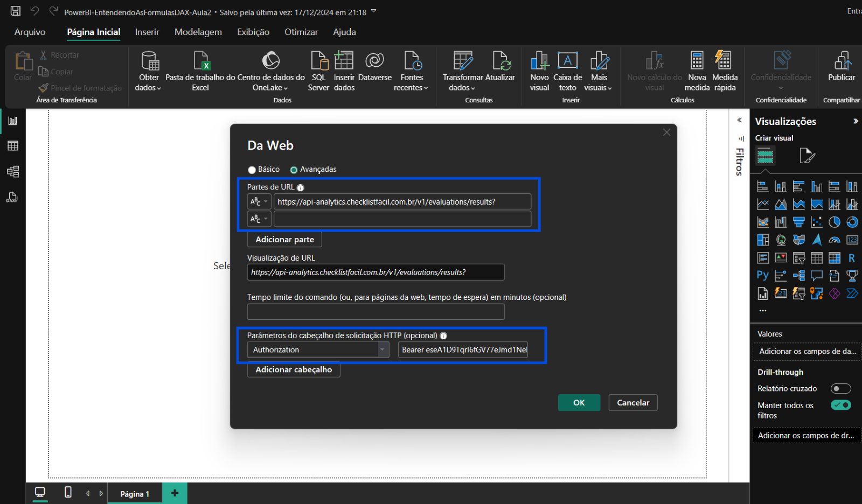This screenshot has height=504, width=862.
Task: Confirm the Da Web dialog with OK
Action: (x=579, y=403)
